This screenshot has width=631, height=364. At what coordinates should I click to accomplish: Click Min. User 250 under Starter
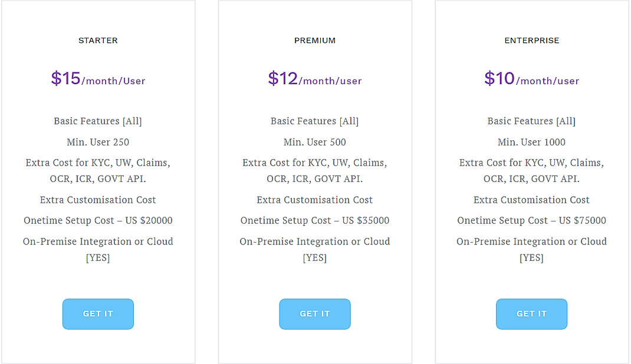[98, 142]
